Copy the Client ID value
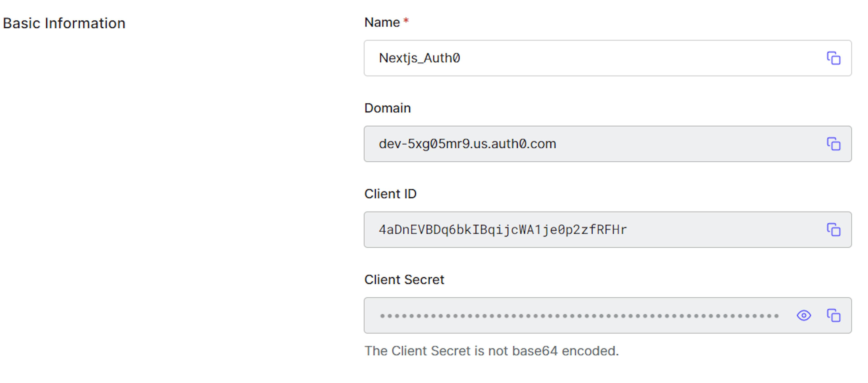This screenshot has height=383, width=868. point(833,230)
